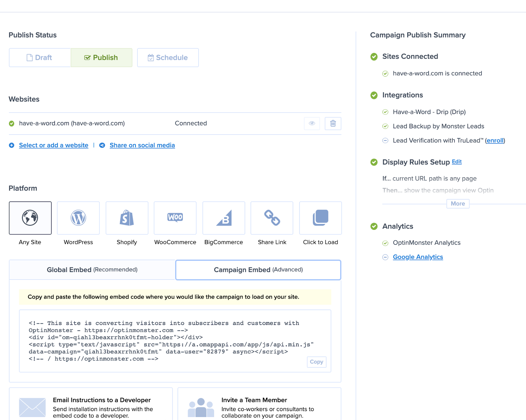This screenshot has width=526, height=420.
Task: Click the envelope icon for Email Instructions
Action: pos(32,408)
